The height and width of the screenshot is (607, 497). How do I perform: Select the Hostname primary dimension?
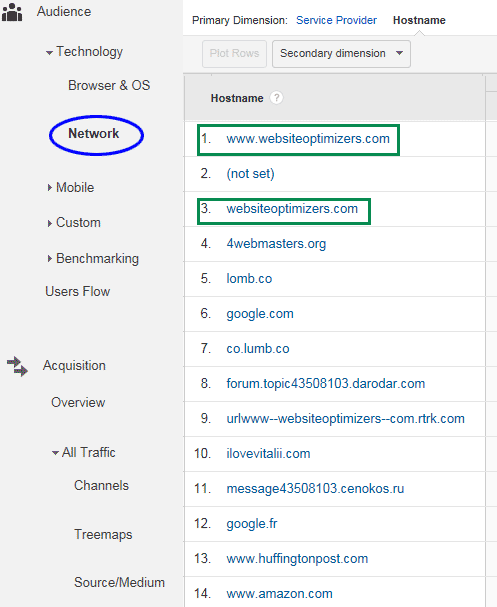point(419,20)
